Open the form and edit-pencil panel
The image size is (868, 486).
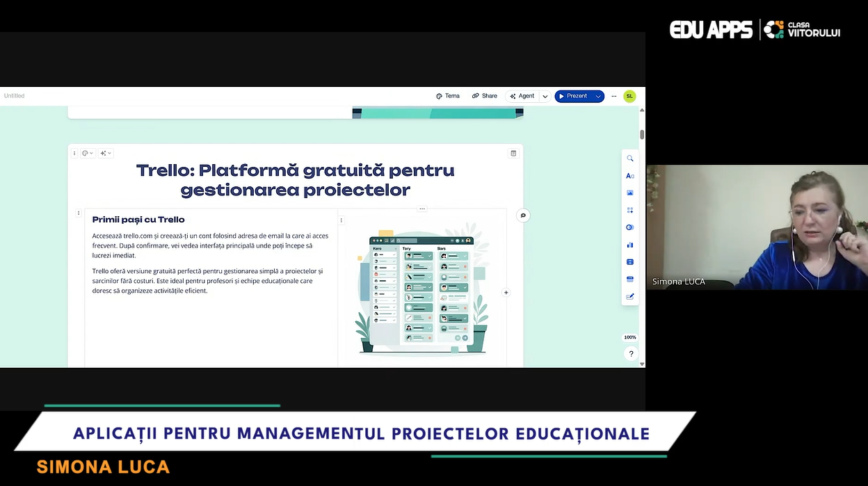coord(630,296)
